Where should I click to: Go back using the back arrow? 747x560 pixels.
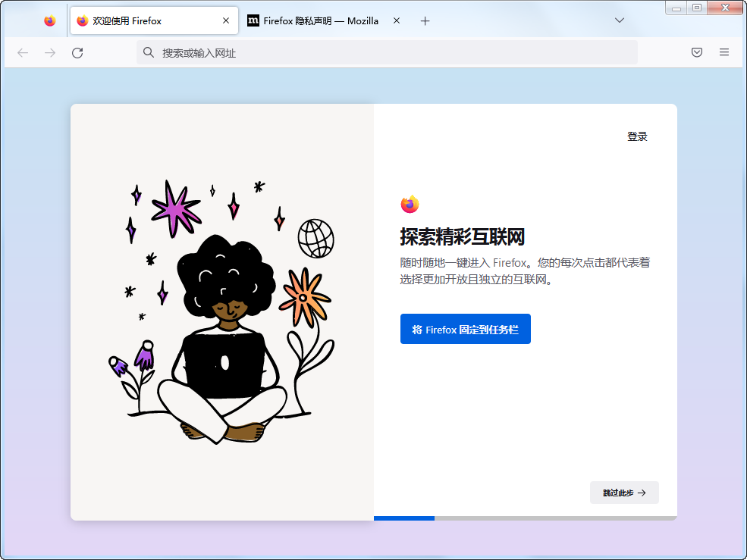click(23, 52)
